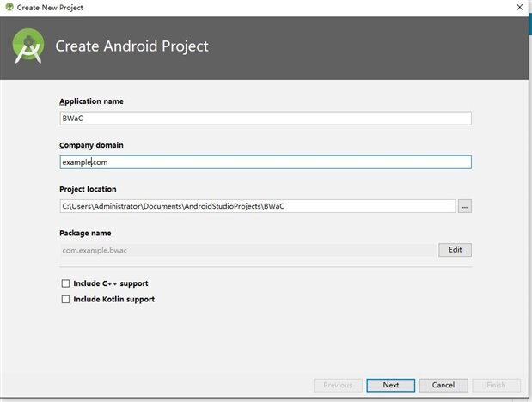Click the "Package name" label
Viewport: 532px width, 402px height.
click(84, 233)
